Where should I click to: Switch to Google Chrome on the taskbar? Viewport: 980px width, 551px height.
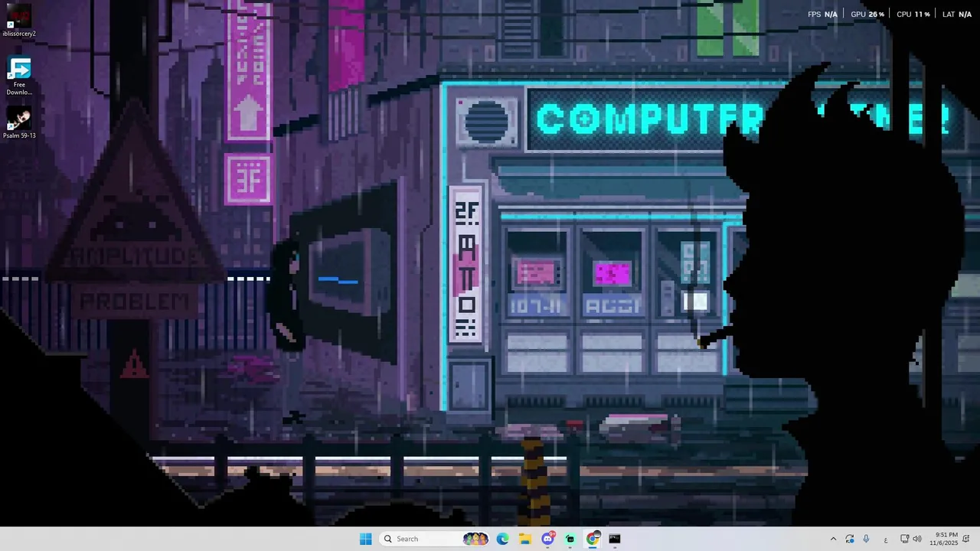(593, 539)
